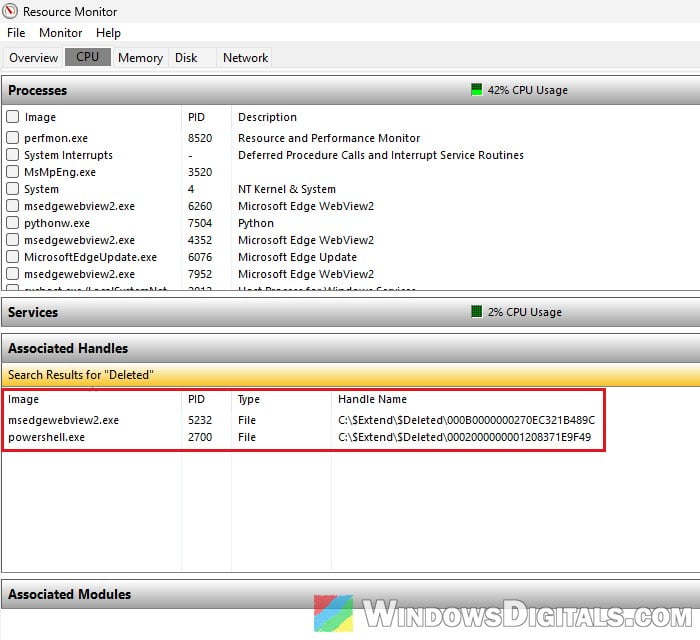The height and width of the screenshot is (640, 700).
Task: Expand the Associated Modules section header
Action: 350,594
